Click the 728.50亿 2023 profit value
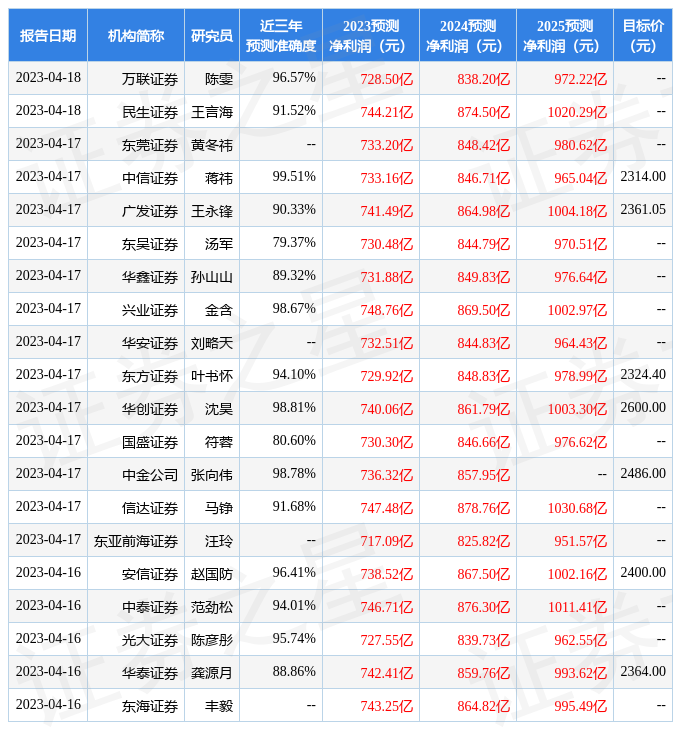 387,79
